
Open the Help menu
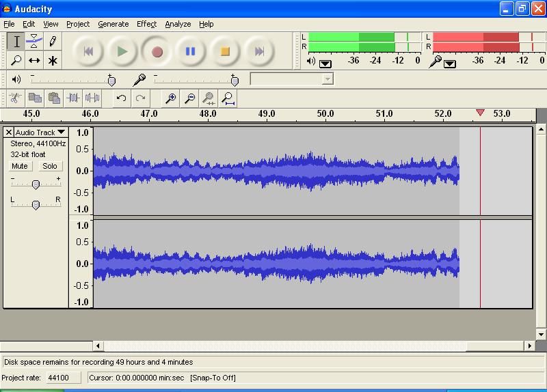tap(206, 24)
